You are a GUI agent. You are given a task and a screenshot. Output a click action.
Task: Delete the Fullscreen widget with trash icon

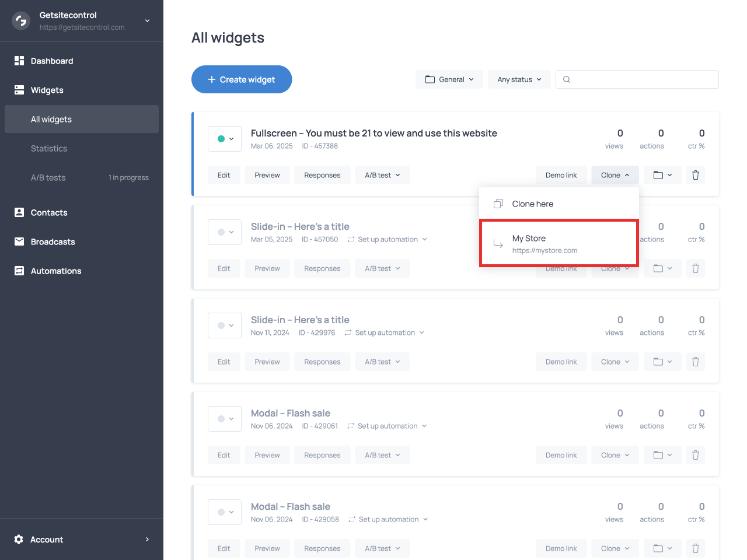coord(695,175)
